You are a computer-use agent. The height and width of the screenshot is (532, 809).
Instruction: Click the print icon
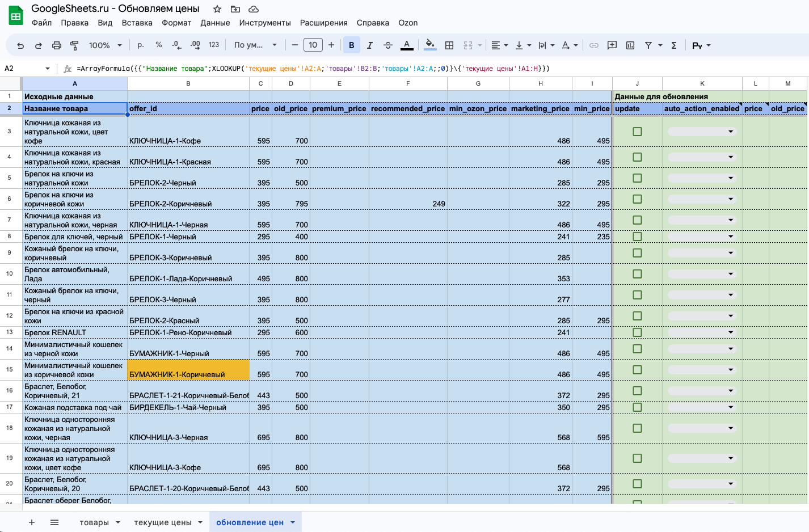(57, 45)
